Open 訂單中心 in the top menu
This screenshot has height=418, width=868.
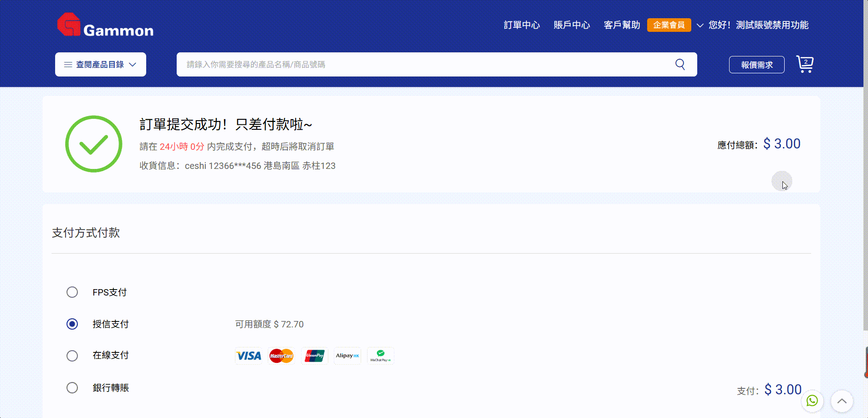click(521, 25)
